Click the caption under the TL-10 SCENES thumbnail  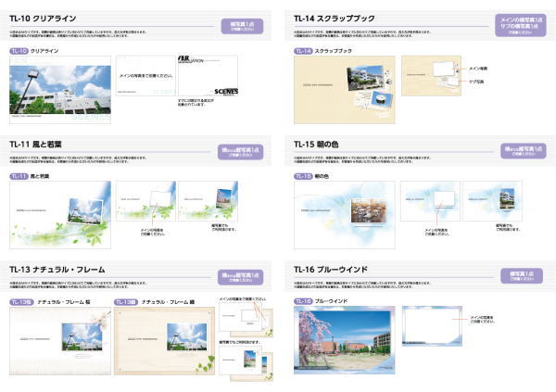[196, 103]
